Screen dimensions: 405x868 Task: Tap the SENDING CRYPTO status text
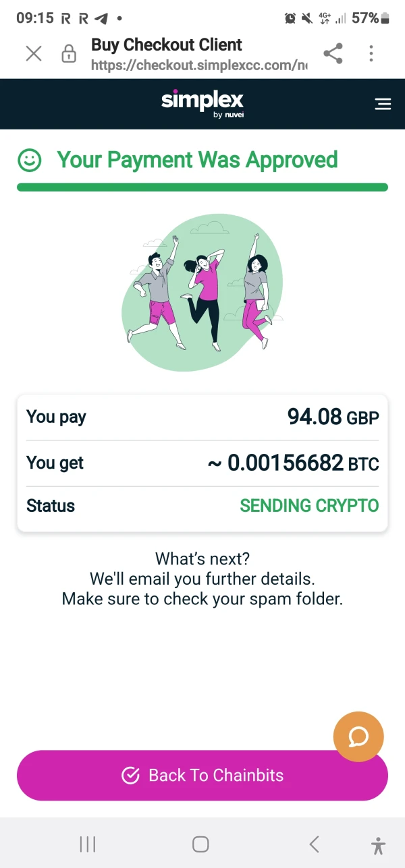coord(309,506)
